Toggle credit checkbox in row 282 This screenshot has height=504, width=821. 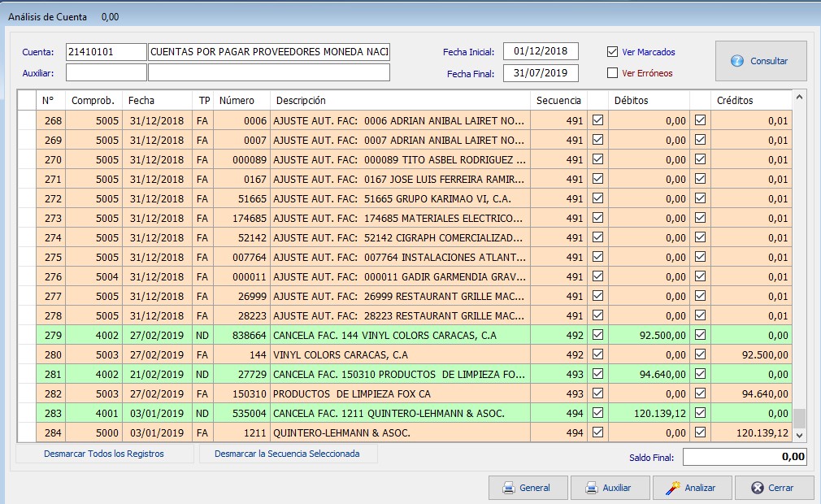coord(700,393)
